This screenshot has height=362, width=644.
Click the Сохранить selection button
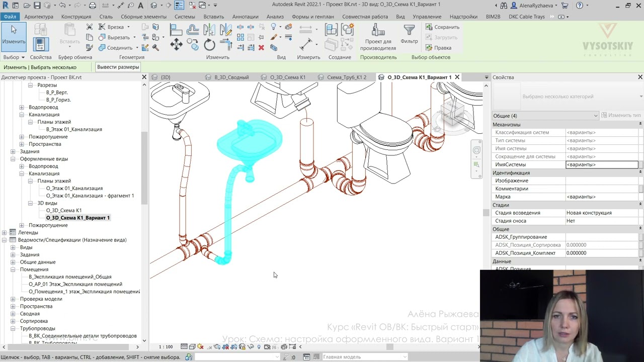point(443,27)
